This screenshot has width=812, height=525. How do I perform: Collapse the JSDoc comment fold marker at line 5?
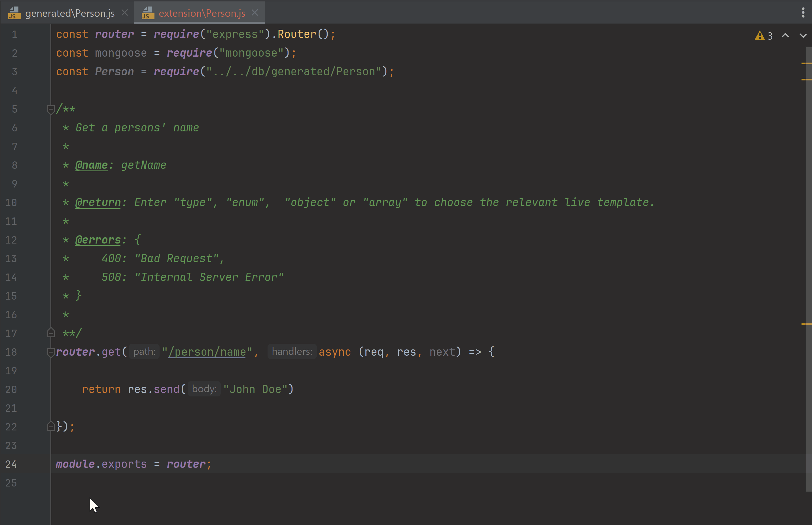pyautogui.click(x=51, y=109)
